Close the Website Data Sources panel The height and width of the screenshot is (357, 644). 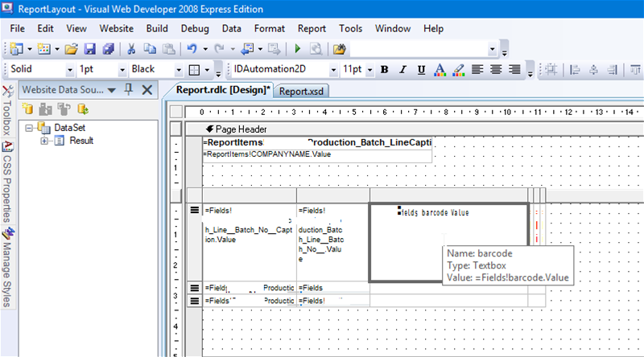tap(147, 90)
